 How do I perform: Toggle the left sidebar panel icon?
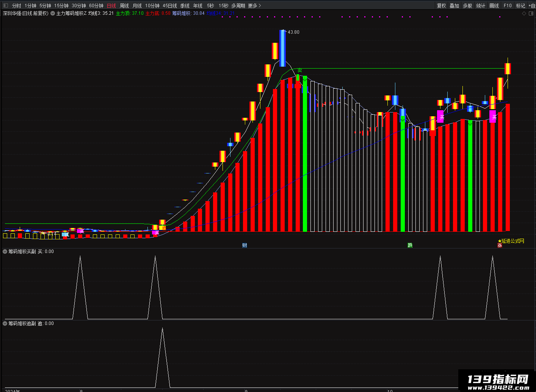click(5, 6)
